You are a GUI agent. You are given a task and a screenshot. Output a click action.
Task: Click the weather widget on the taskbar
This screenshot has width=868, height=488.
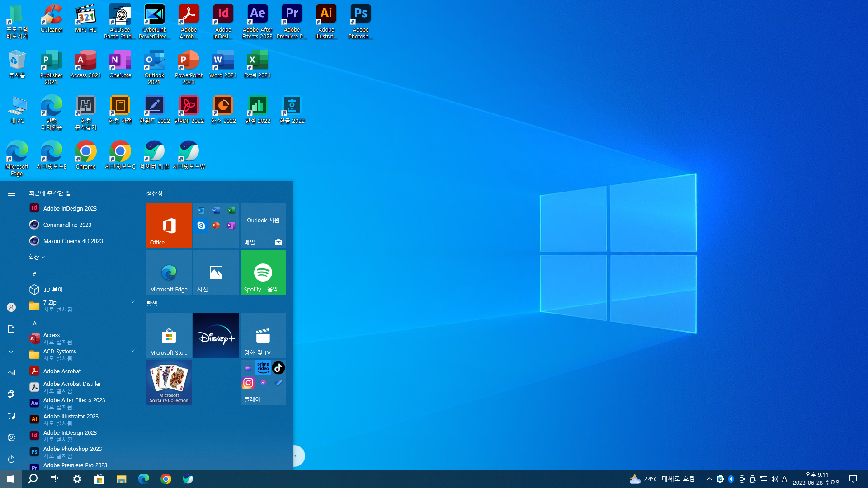[662, 479]
